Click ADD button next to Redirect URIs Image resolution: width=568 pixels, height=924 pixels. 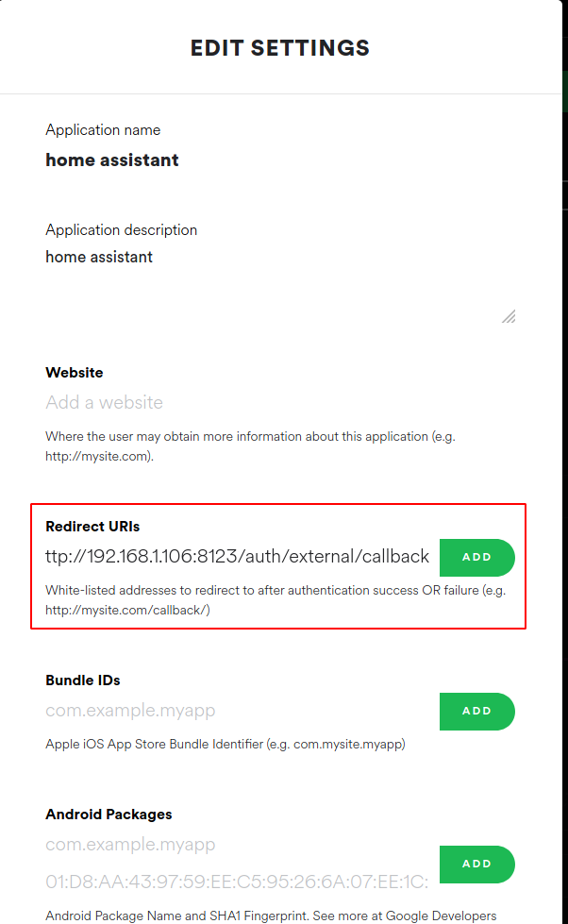tap(476, 557)
